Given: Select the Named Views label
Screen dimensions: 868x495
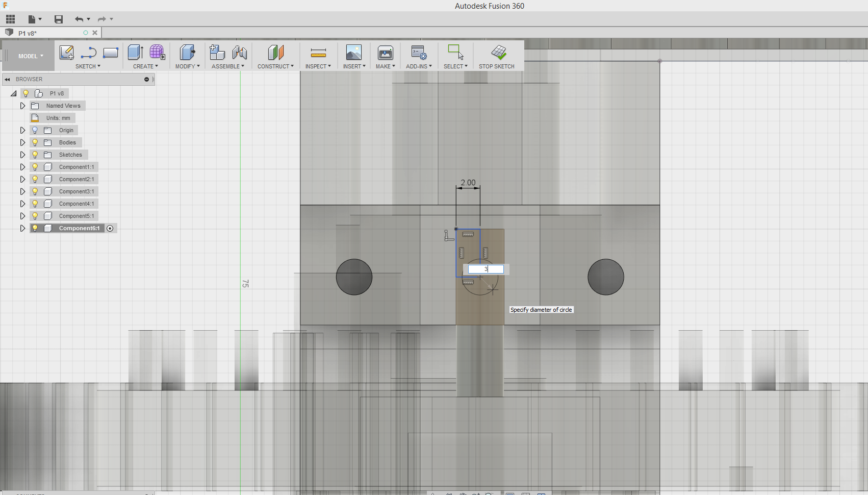Looking at the screenshot, I should click(x=63, y=106).
